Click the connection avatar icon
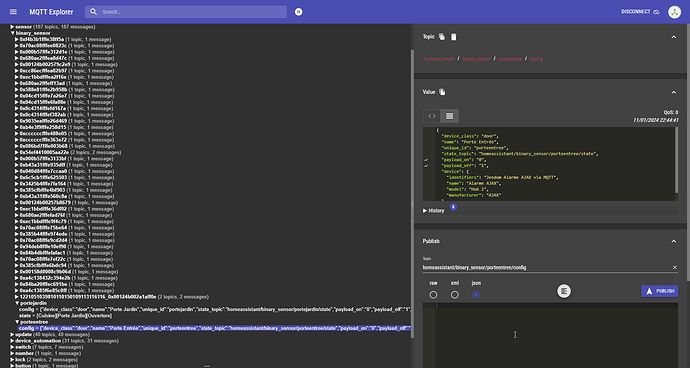The image size is (690, 368). tap(674, 12)
